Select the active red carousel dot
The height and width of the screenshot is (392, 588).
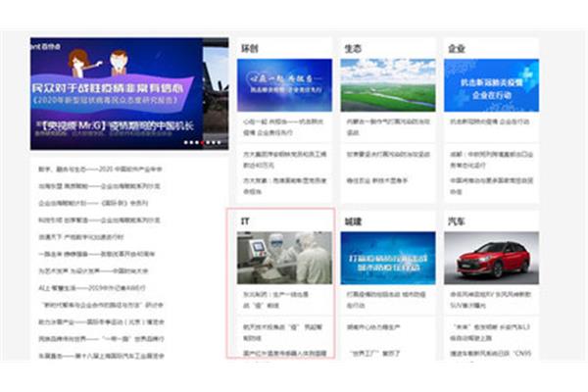[x=203, y=142]
